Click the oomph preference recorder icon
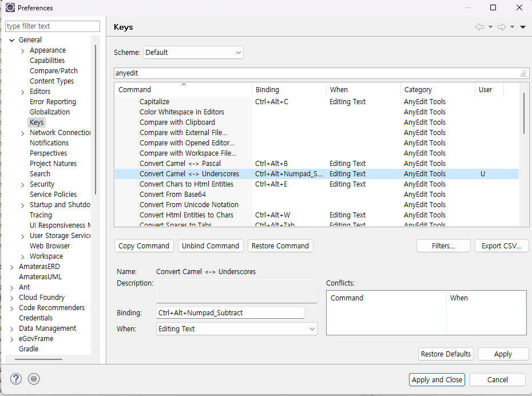The image size is (532, 396). pos(34,379)
